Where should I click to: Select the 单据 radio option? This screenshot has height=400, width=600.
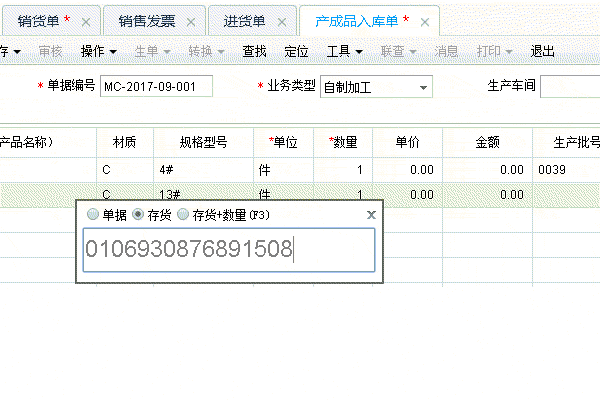click(x=93, y=214)
